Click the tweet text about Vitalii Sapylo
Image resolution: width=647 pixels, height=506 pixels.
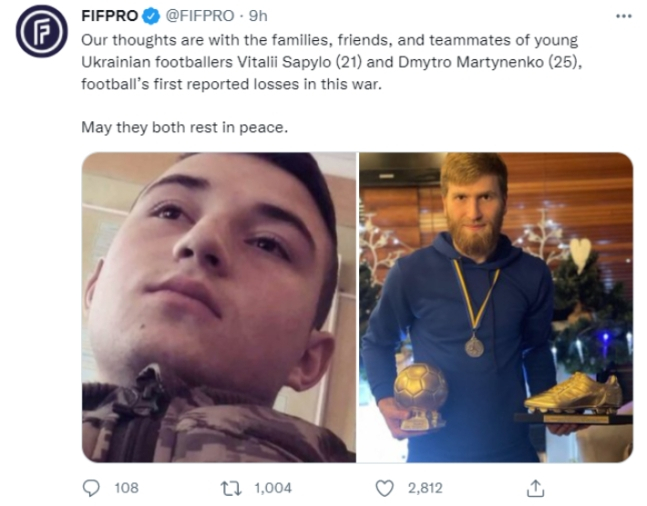pos(331,62)
